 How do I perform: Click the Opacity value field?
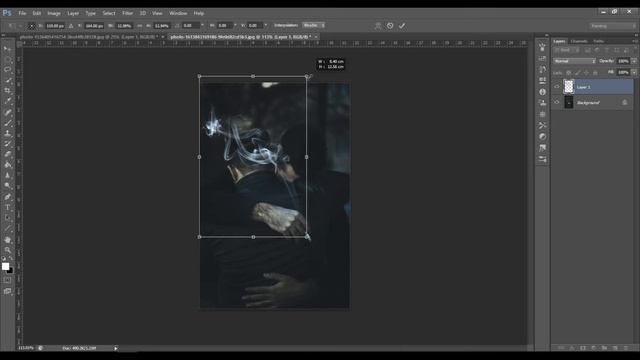(x=623, y=61)
